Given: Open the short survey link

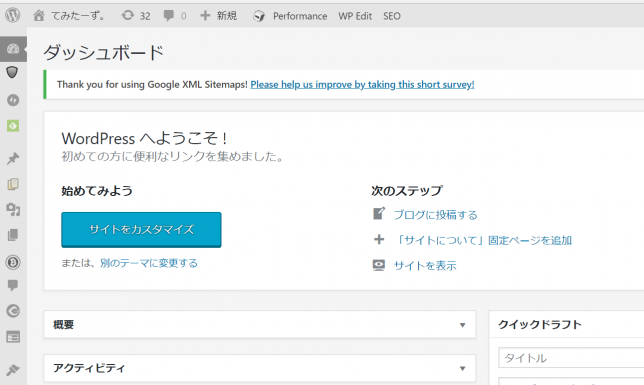Looking at the screenshot, I should pyautogui.click(x=362, y=85).
